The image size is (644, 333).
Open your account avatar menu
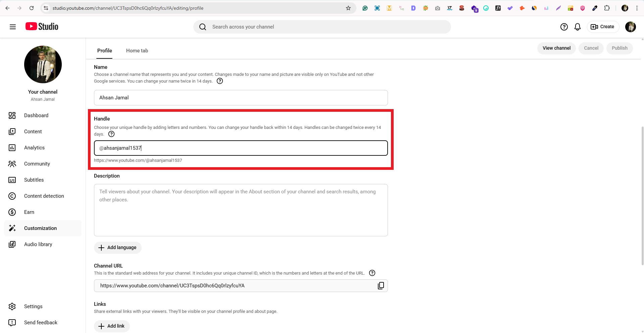tap(631, 27)
